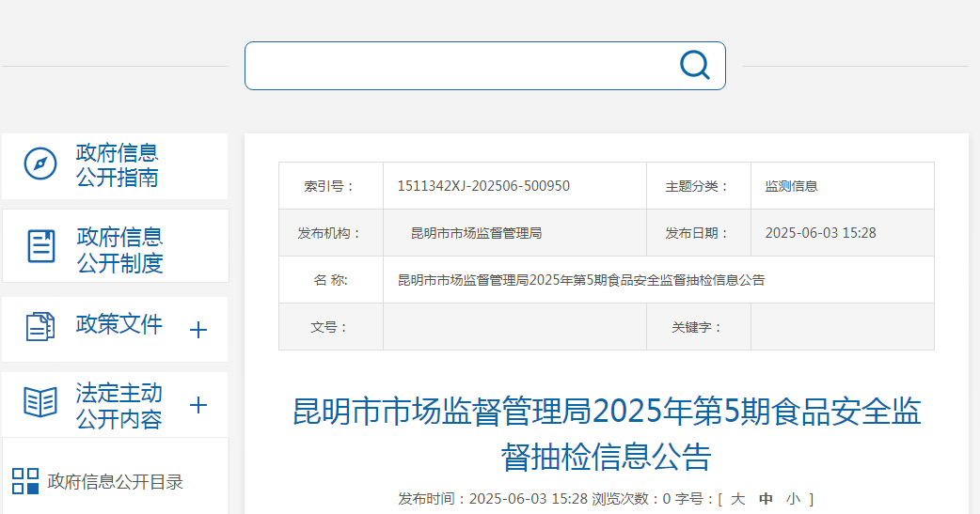
Task: Open 政府信息公开制度 menu entry
Action: point(119,250)
